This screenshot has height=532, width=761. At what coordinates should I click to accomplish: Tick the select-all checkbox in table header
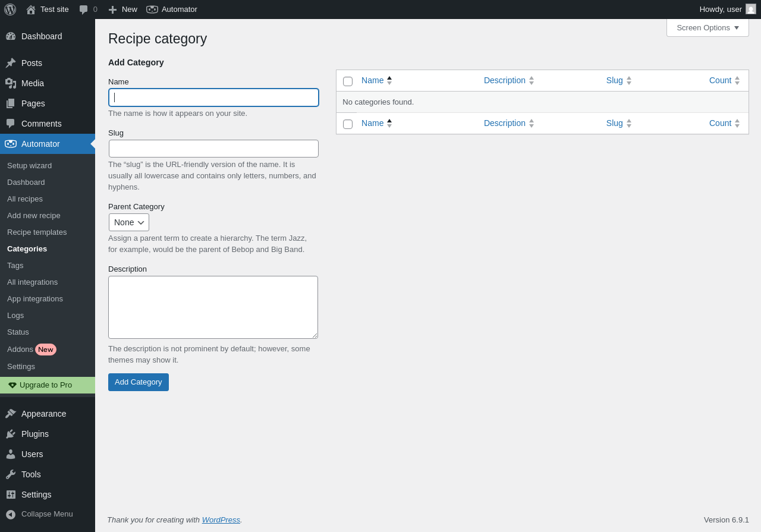[348, 81]
